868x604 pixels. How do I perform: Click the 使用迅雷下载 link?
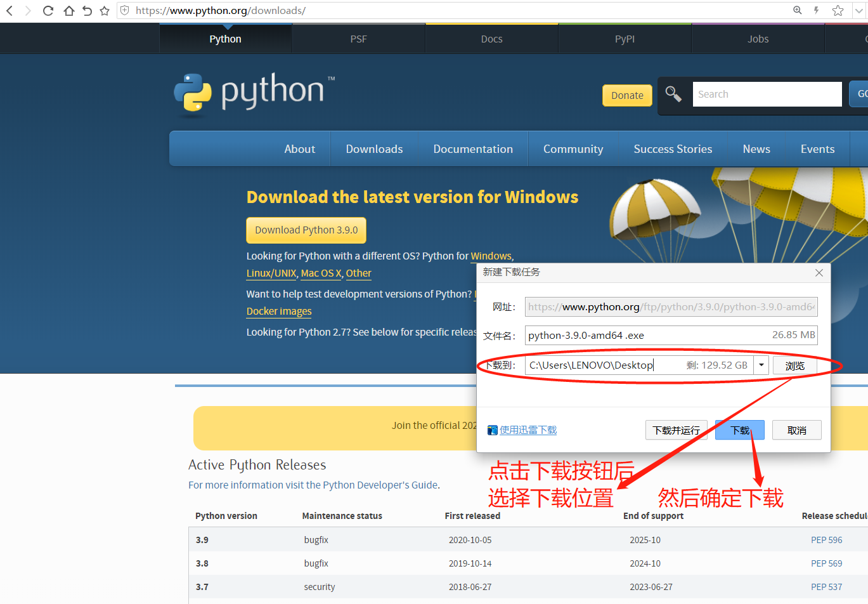click(x=528, y=430)
